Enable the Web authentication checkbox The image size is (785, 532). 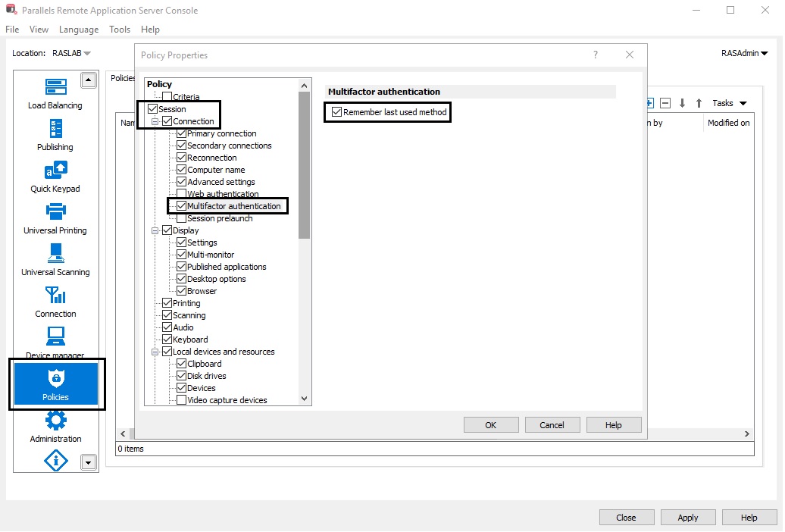point(182,194)
